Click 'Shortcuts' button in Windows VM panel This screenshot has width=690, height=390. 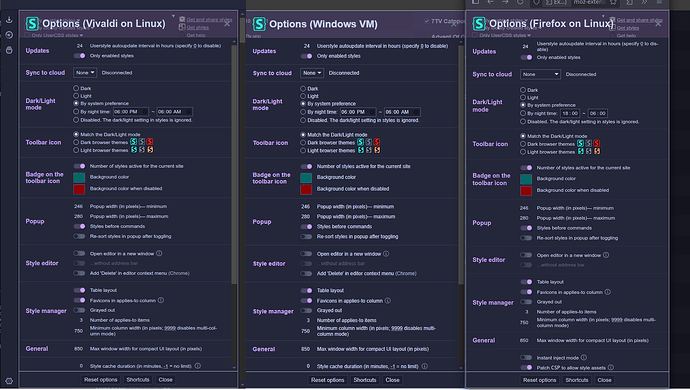pos(365,380)
